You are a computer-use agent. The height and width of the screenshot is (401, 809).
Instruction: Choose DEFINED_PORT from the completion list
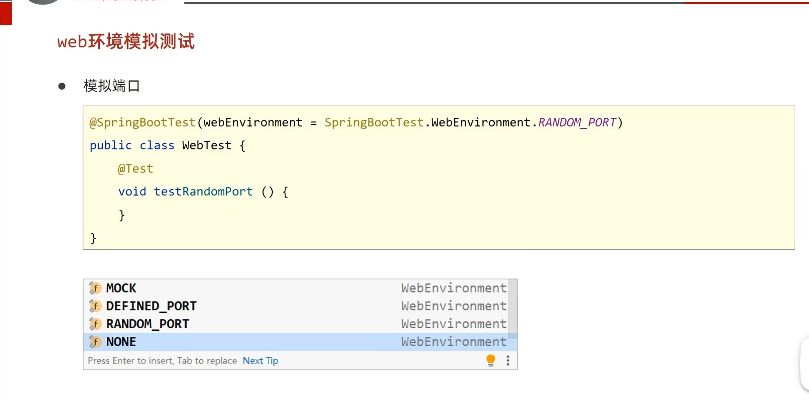pyautogui.click(x=296, y=306)
